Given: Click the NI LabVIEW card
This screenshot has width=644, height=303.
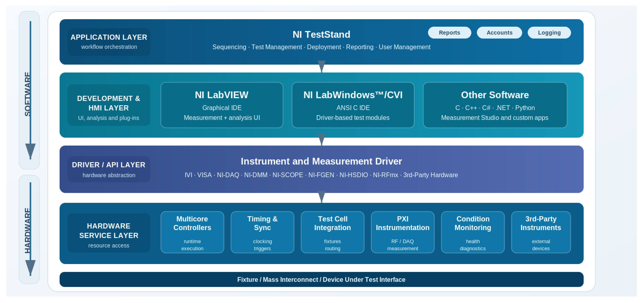Looking at the screenshot, I should tap(222, 105).
